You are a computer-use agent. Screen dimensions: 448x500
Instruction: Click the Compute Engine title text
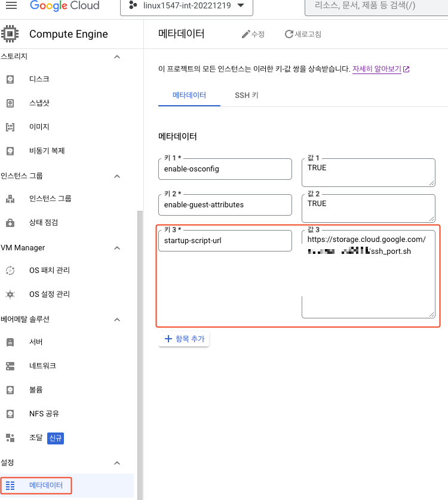[69, 34]
